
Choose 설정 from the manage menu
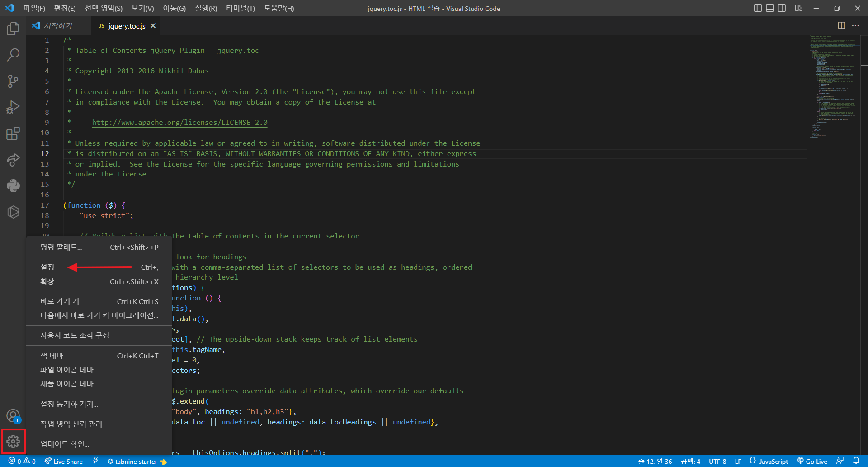(x=99, y=267)
